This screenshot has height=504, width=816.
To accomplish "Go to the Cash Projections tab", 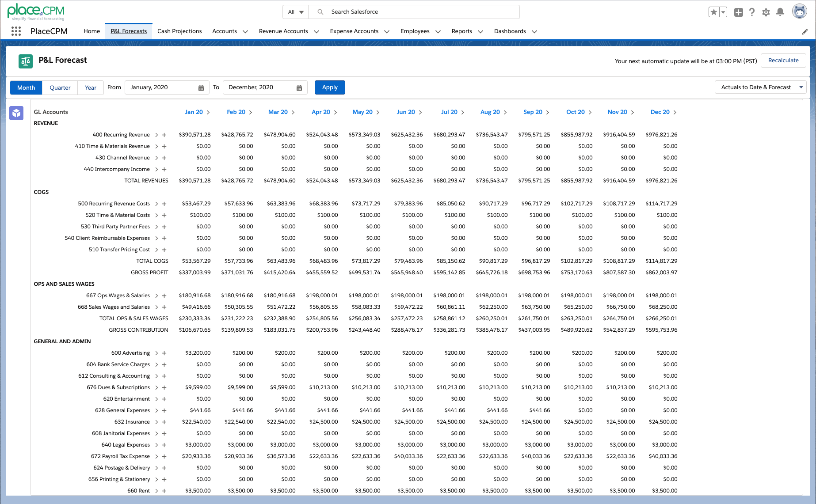I will pos(179,31).
